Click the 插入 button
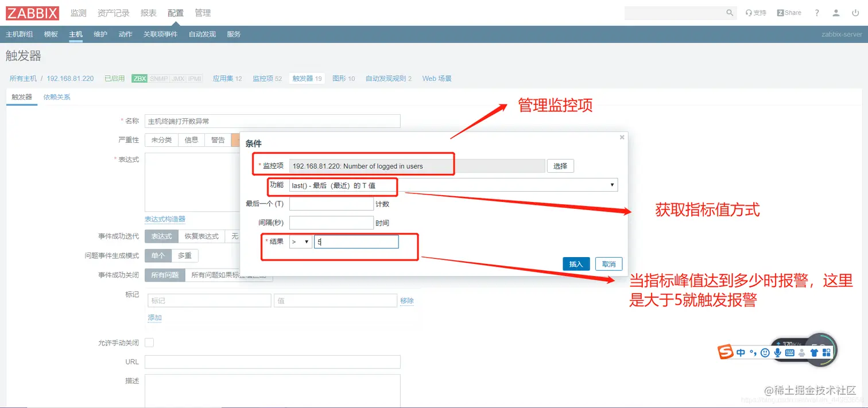This screenshot has height=408, width=868. pos(576,264)
